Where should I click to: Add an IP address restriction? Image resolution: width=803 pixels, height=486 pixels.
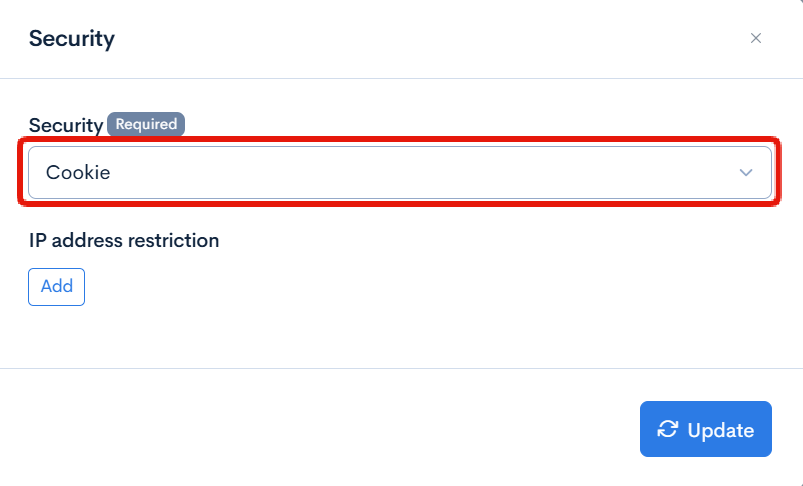click(x=56, y=286)
